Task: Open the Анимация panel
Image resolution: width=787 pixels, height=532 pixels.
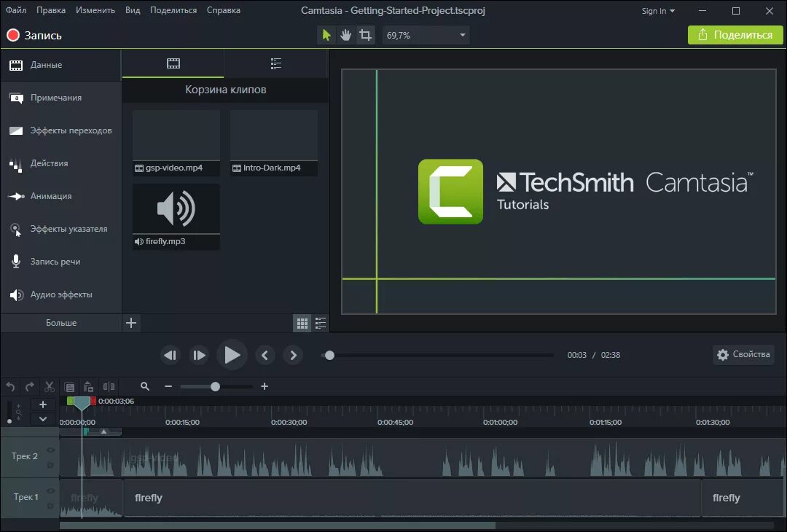Action: coord(60,196)
